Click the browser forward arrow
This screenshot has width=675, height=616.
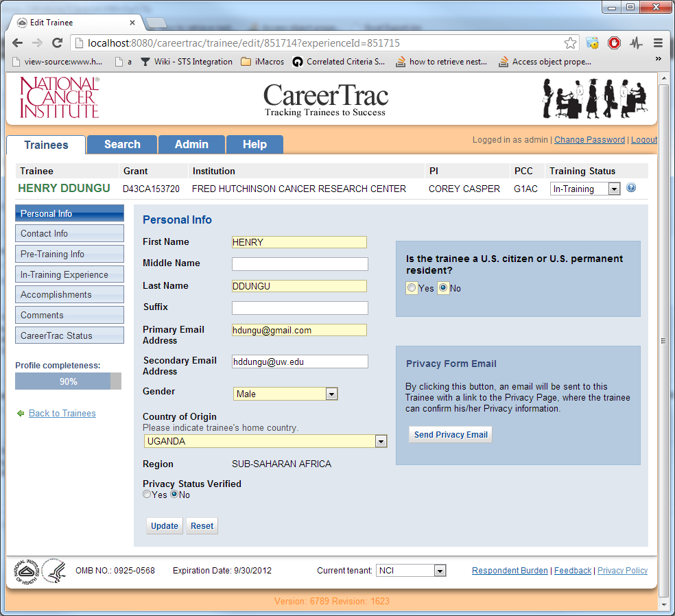(38, 43)
